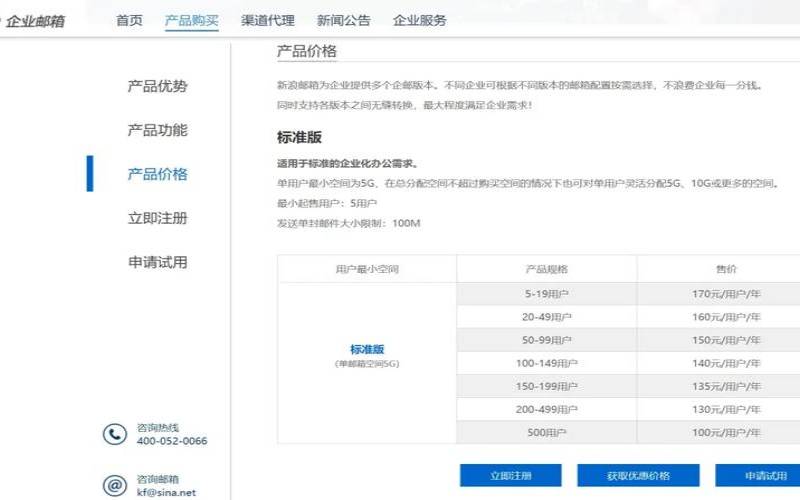Click the bold 标准版 section heading
Image resolution: width=800 pixels, height=500 pixels.
(299, 137)
